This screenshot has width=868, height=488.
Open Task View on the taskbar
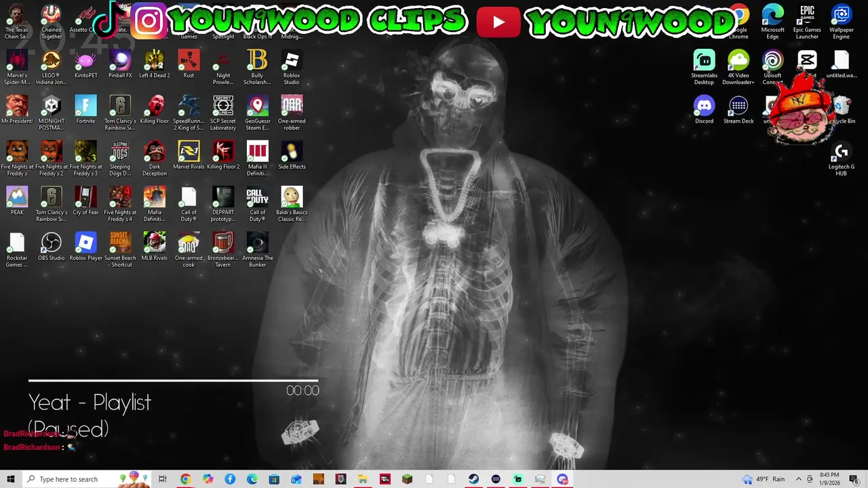coord(163,479)
